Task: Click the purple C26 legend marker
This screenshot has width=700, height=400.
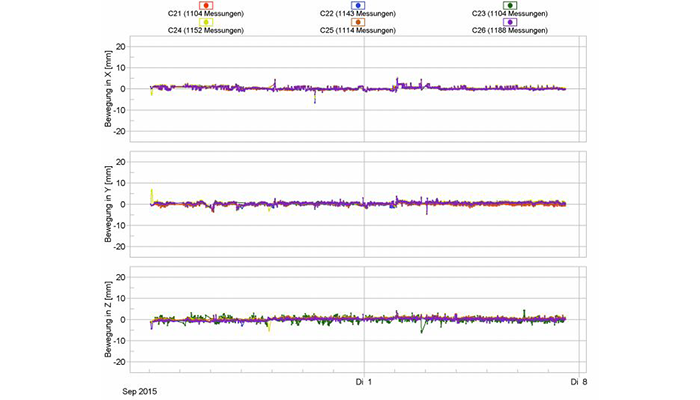Action: 510,22
